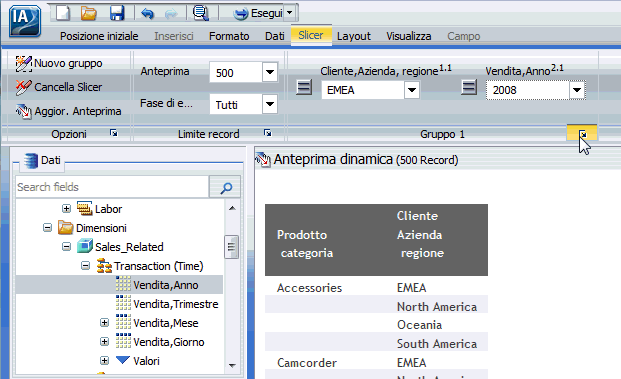Viewport: 621px width, 379px height.
Task: Open the Posizione iniziale tab
Action: [99, 36]
